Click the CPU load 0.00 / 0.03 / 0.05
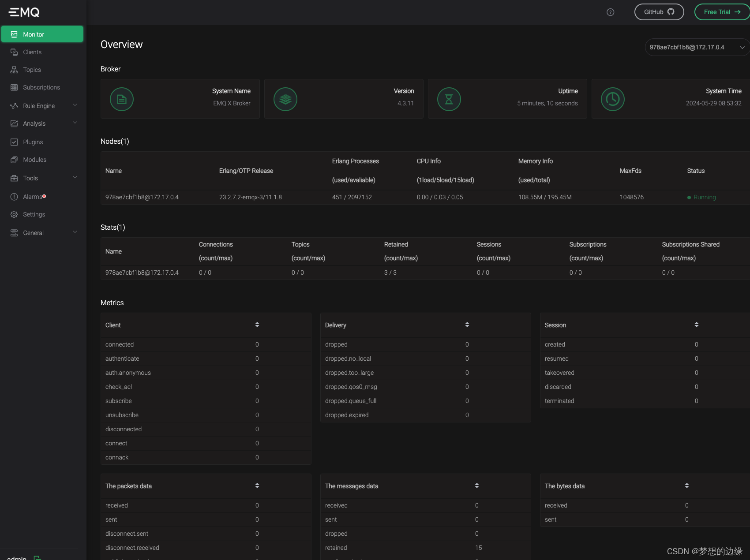 (440, 197)
